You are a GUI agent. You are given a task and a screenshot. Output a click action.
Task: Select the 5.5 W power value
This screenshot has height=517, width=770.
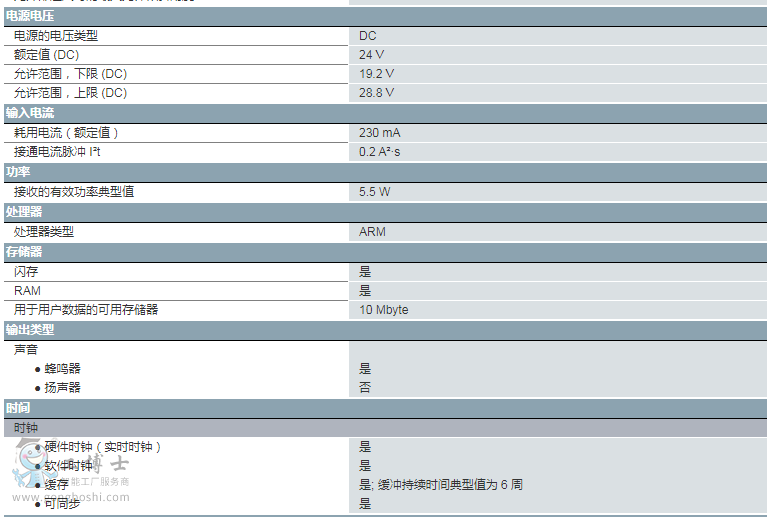(375, 191)
